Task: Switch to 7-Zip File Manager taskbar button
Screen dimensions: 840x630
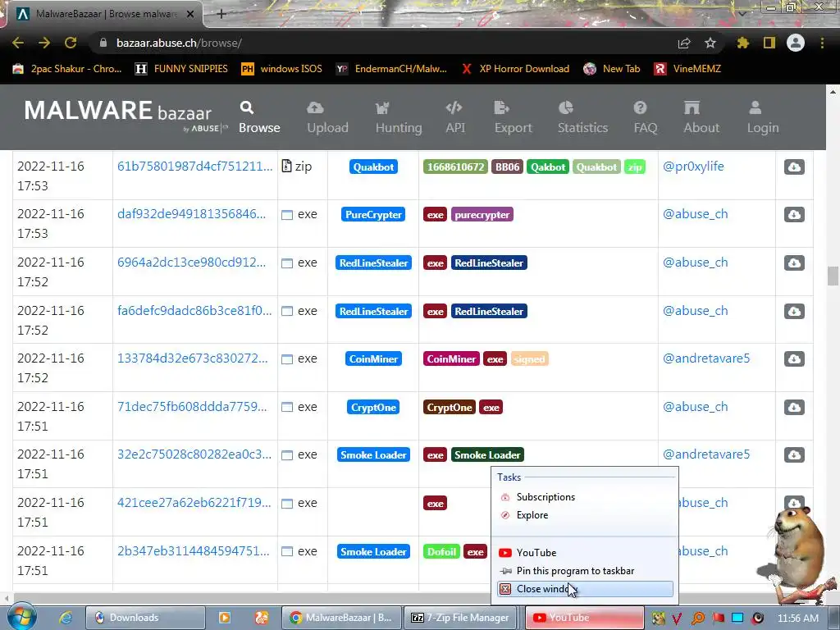Action: [461, 618]
